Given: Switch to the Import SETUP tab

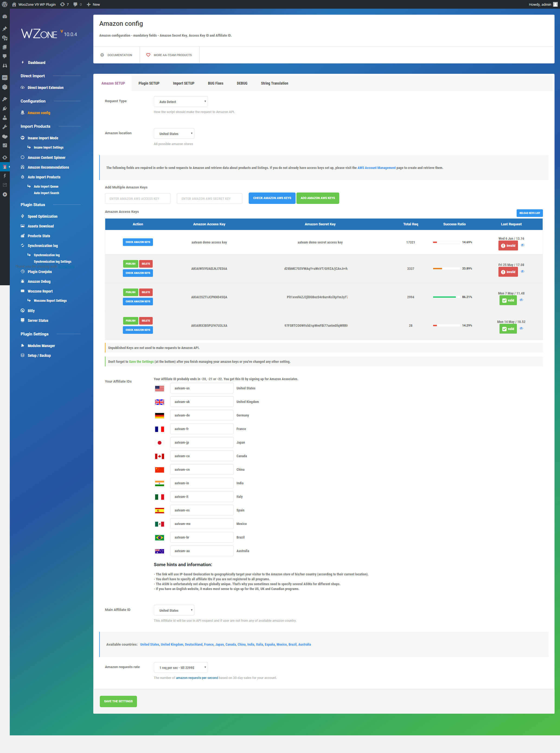Looking at the screenshot, I should click(x=184, y=83).
